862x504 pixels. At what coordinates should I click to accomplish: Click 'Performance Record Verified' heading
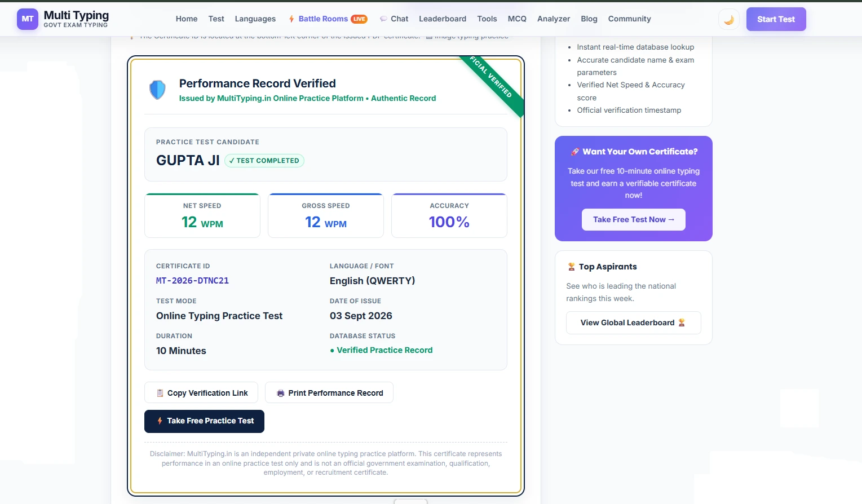tap(258, 83)
